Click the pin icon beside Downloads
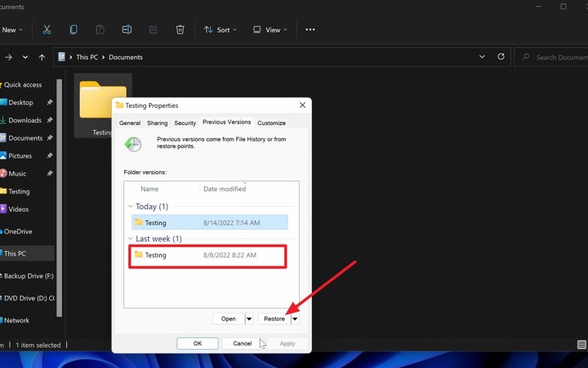Viewport: 588px width, 368px height. pyautogui.click(x=50, y=120)
